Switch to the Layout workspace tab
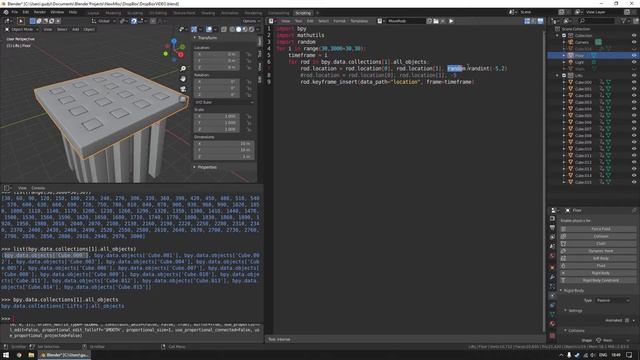Screen dimensions: 640x360 [93, 13]
